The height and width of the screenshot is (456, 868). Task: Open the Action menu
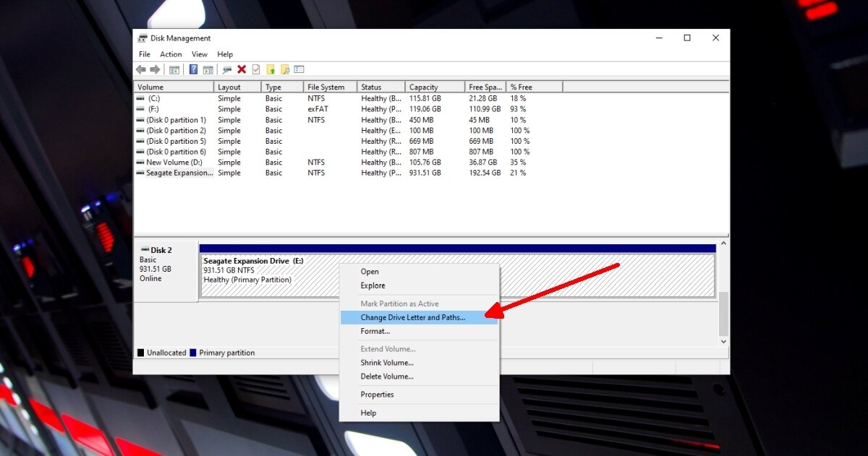point(171,54)
